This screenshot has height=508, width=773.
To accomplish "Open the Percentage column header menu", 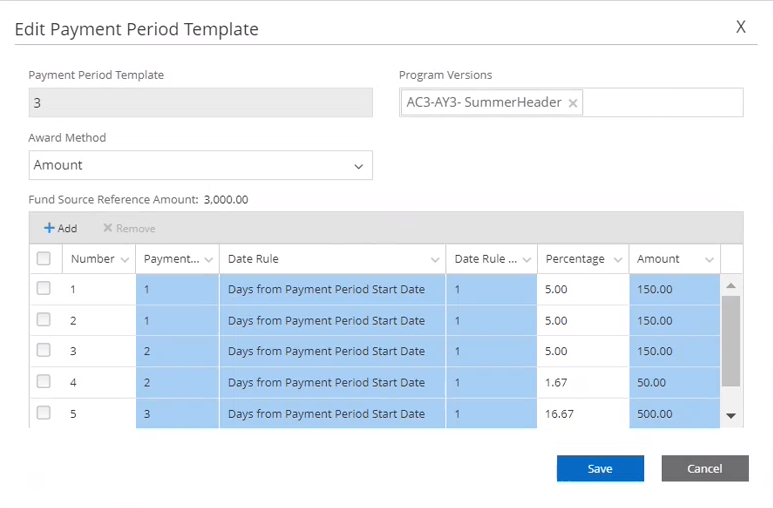I will (618, 260).
